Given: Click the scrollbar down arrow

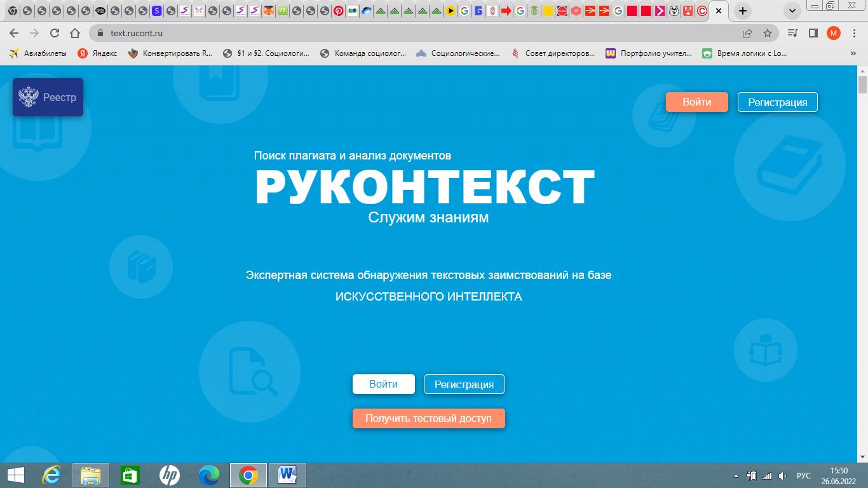Looking at the screenshot, I should [x=862, y=457].
